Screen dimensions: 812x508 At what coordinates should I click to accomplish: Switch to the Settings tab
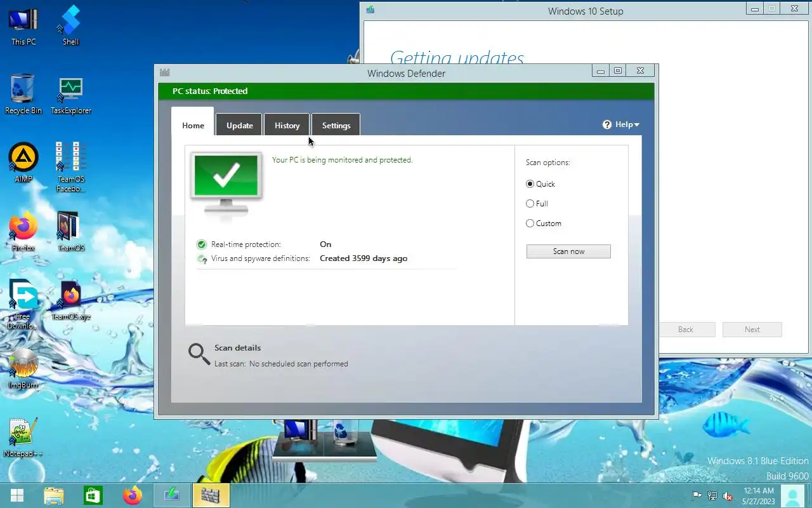click(x=336, y=125)
